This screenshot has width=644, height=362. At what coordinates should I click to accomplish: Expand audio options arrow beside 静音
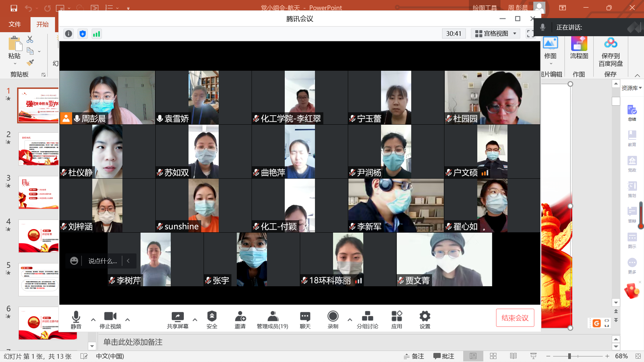(x=93, y=320)
